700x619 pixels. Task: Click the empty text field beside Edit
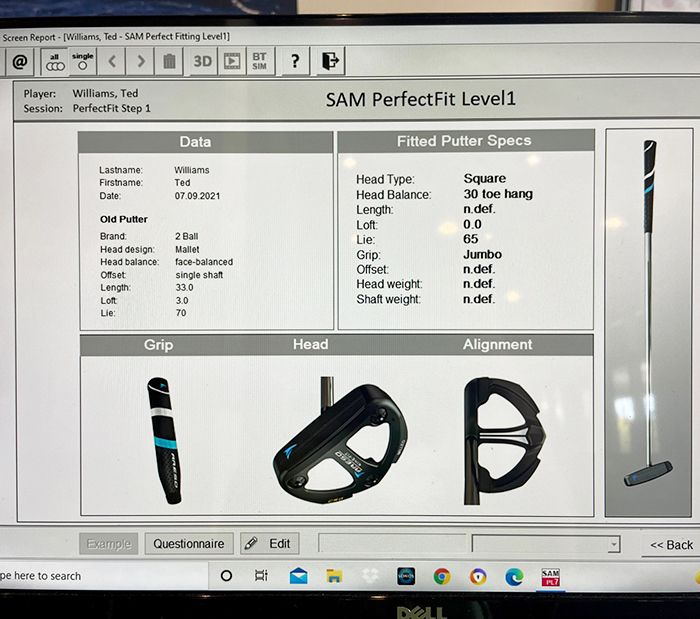[392, 544]
